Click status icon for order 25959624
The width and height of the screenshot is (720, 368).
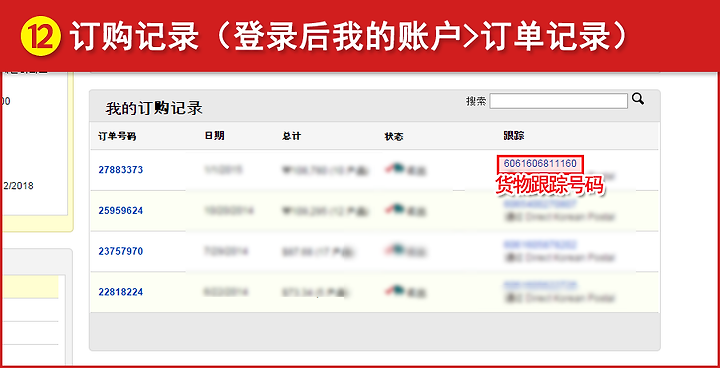point(395,209)
